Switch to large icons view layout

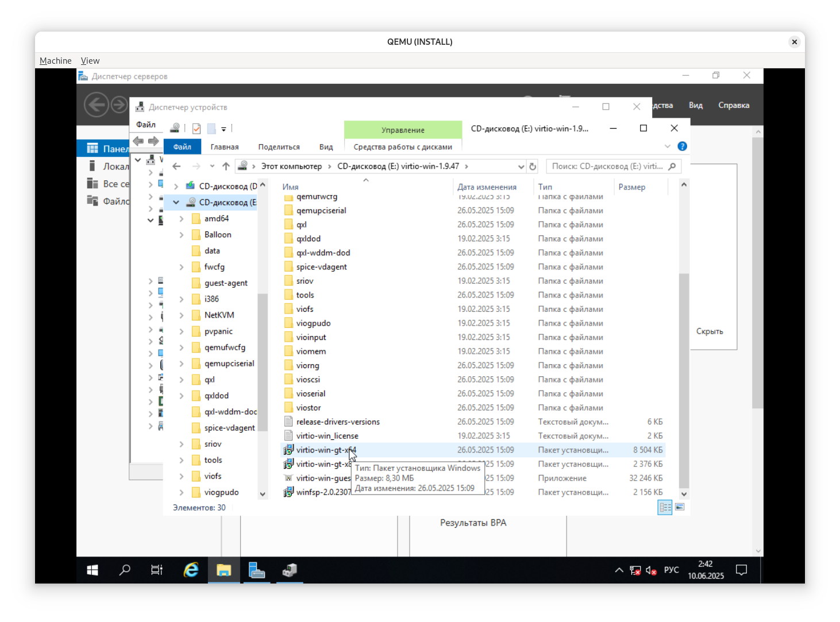680,507
